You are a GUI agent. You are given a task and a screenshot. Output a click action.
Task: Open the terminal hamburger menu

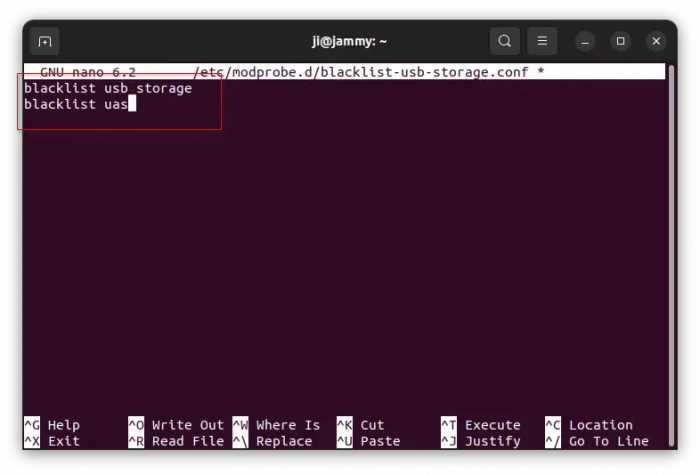click(542, 41)
